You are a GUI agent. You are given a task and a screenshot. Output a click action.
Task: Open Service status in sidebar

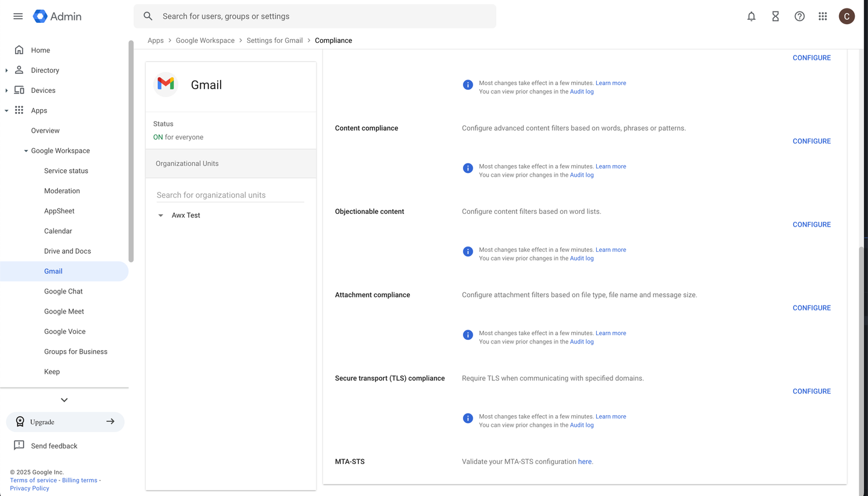coord(66,171)
